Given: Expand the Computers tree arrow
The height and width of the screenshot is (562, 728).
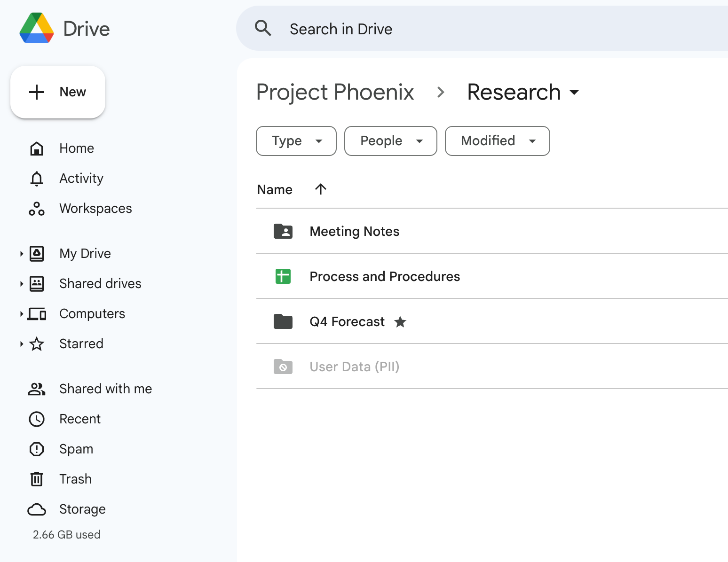Looking at the screenshot, I should pos(22,314).
